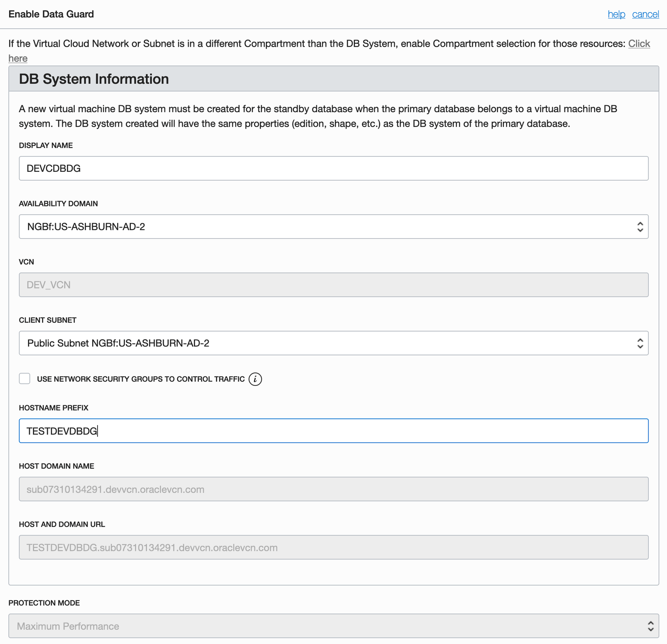Click the Host and Domain URL field

pos(333,548)
